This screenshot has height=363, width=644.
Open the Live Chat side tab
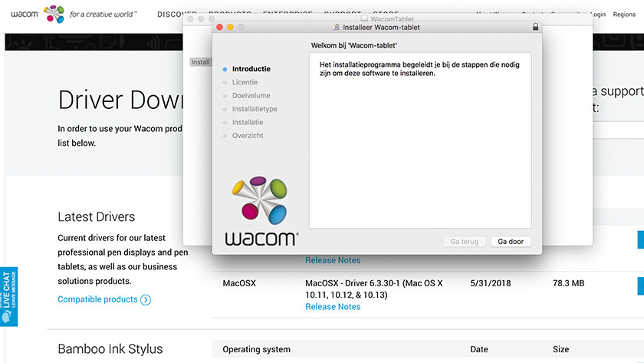point(8,297)
